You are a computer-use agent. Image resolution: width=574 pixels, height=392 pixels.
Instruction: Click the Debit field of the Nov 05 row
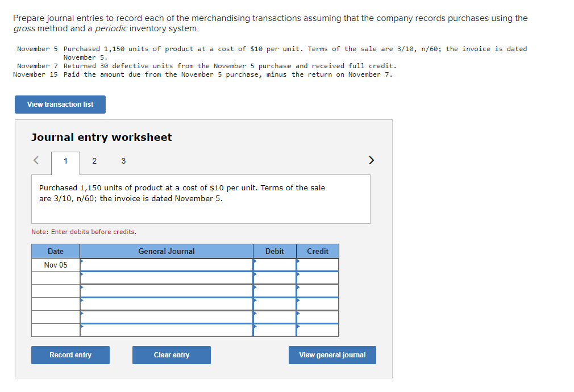pos(274,264)
